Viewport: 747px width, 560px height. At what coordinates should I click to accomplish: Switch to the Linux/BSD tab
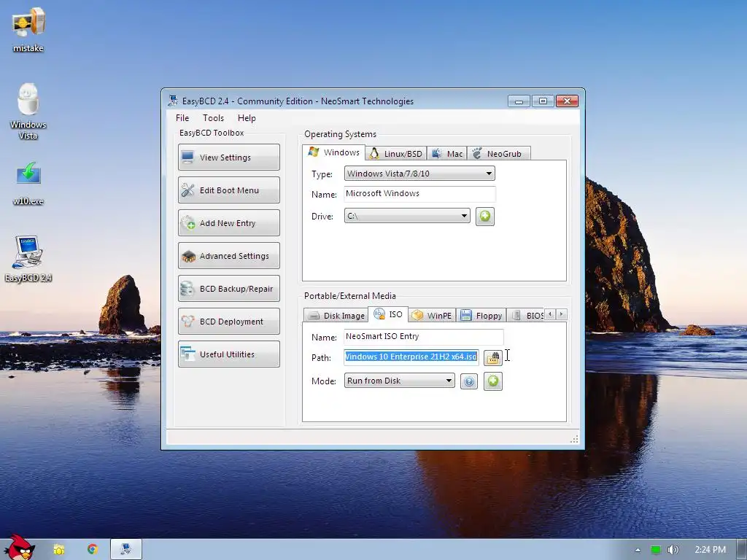point(396,154)
